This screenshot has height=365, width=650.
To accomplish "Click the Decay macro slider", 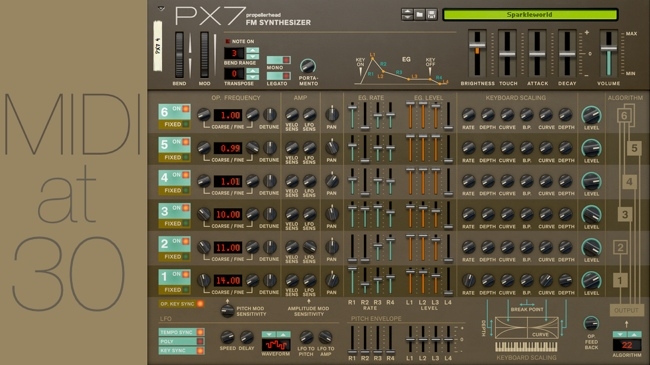I will click(567, 54).
